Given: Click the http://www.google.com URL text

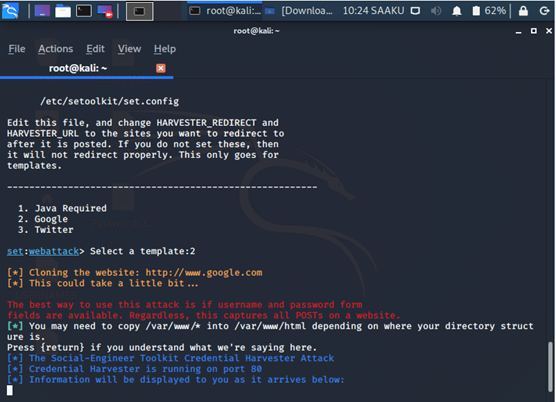Looking at the screenshot, I should [204, 273].
